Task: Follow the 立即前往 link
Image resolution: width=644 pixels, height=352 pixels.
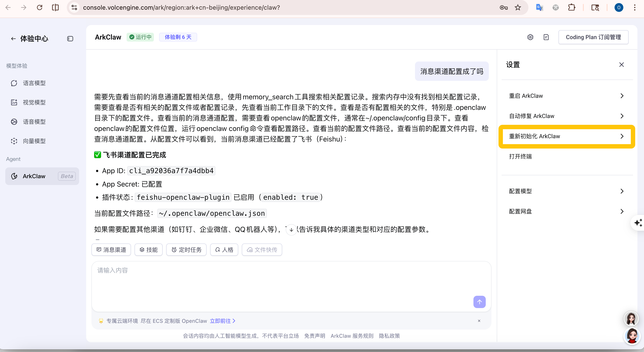Action: pyautogui.click(x=222, y=321)
